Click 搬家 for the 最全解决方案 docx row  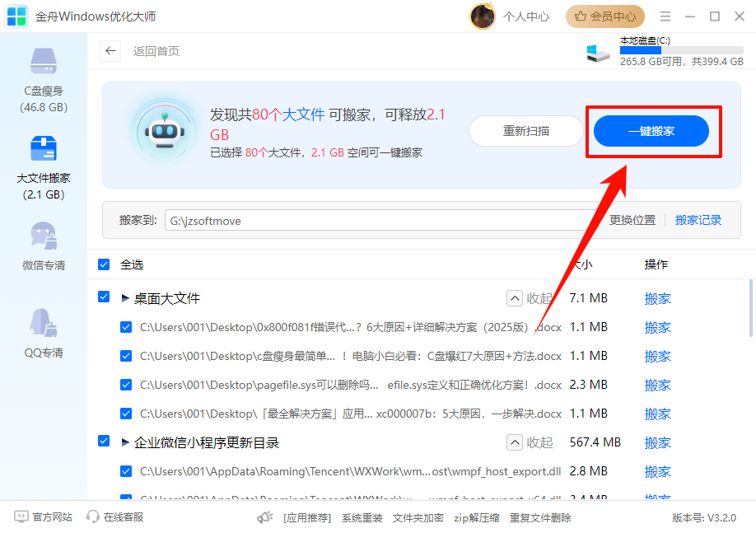[x=658, y=414]
